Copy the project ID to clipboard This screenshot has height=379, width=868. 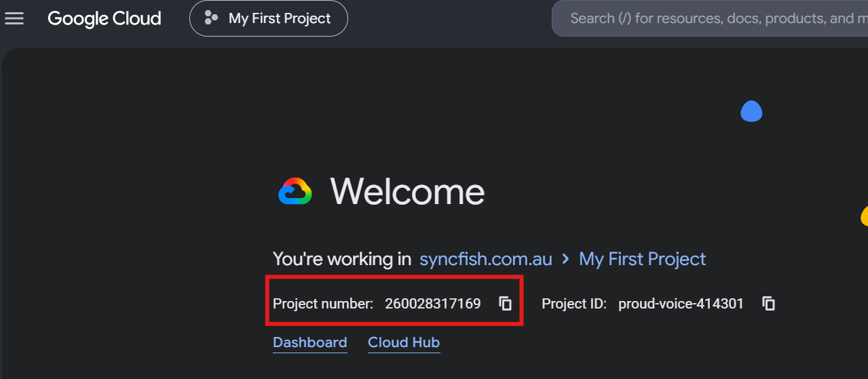[x=769, y=304]
